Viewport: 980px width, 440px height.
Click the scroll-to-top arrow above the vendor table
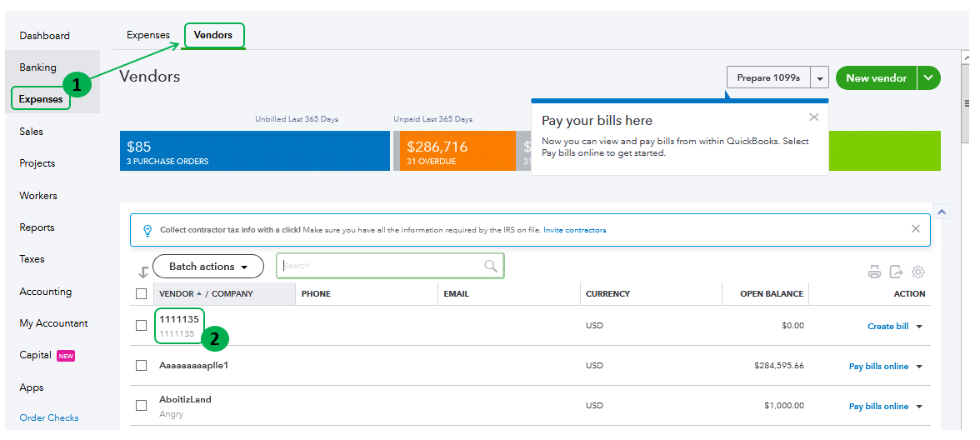click(x=942, y=212)
